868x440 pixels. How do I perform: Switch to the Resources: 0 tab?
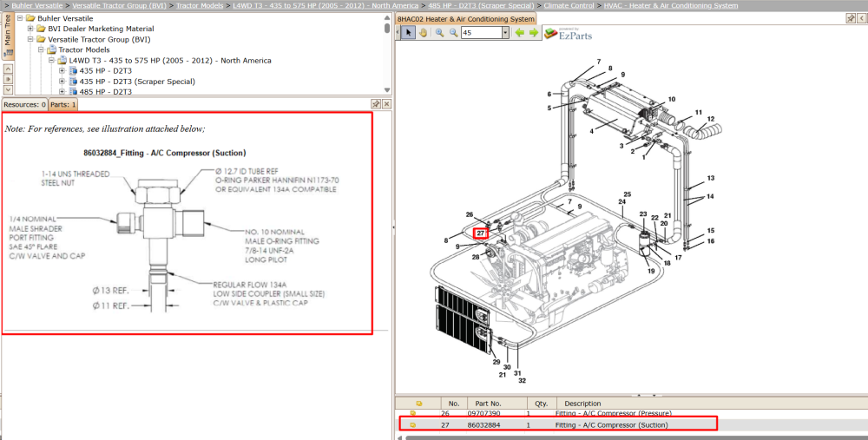coord(25,105)
